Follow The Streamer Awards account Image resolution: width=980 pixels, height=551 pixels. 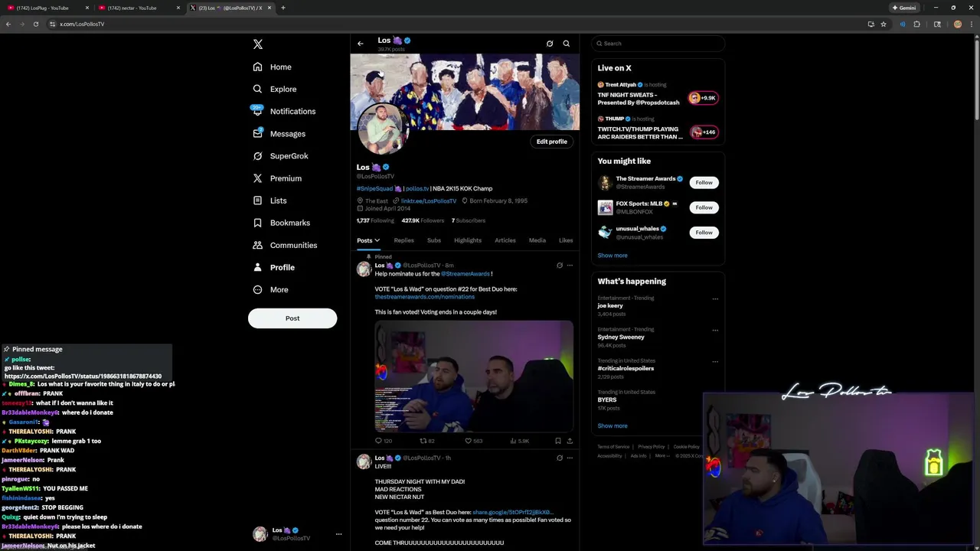coord(704,182)
